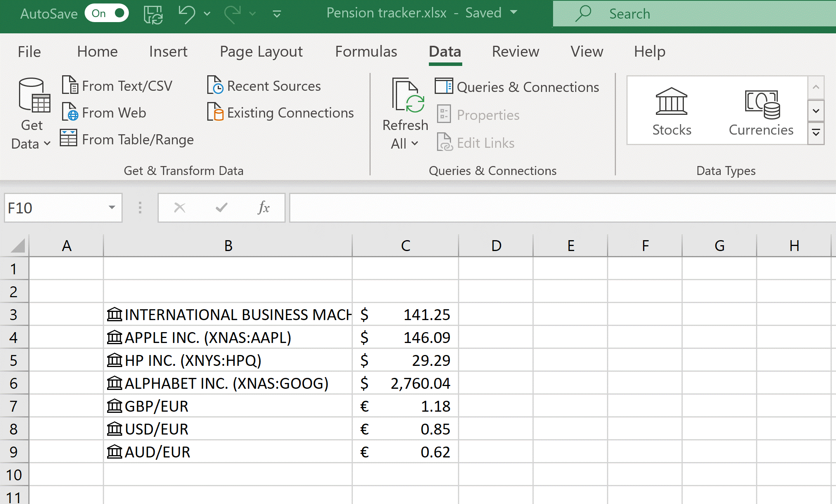
Task: Select the INTERNATIONAL BUSINESS MACH cell
Action: 228,314
